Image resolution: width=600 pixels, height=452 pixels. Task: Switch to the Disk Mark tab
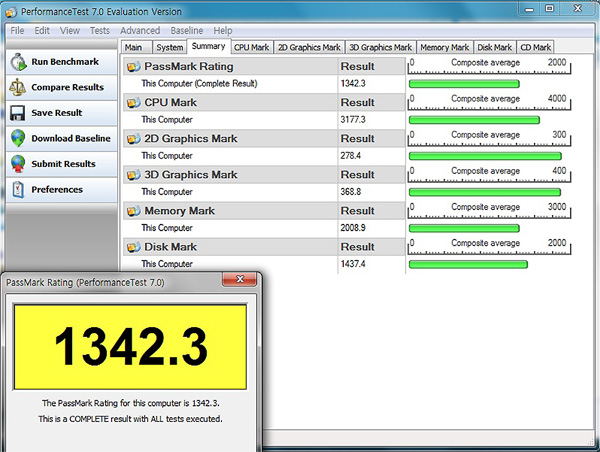494,47
